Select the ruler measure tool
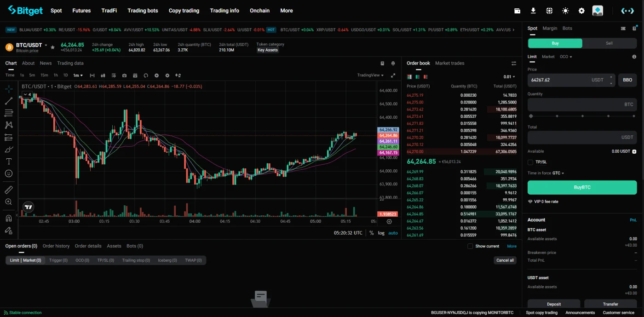 click(9, 190)
